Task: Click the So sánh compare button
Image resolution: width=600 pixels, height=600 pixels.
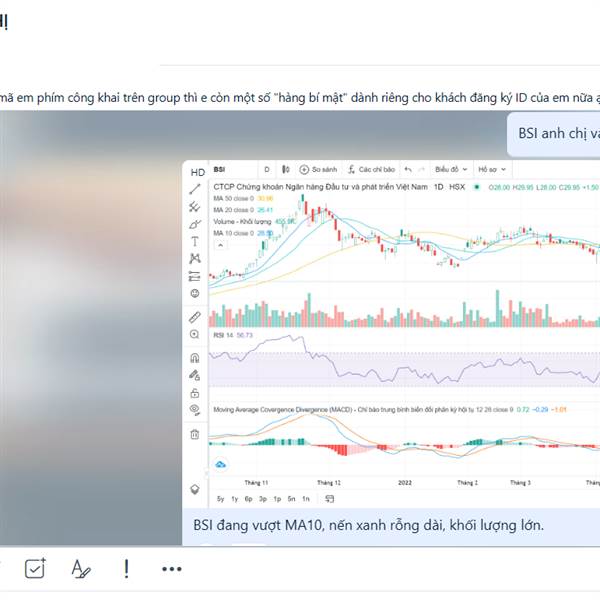Action: (x=318, y=170)
